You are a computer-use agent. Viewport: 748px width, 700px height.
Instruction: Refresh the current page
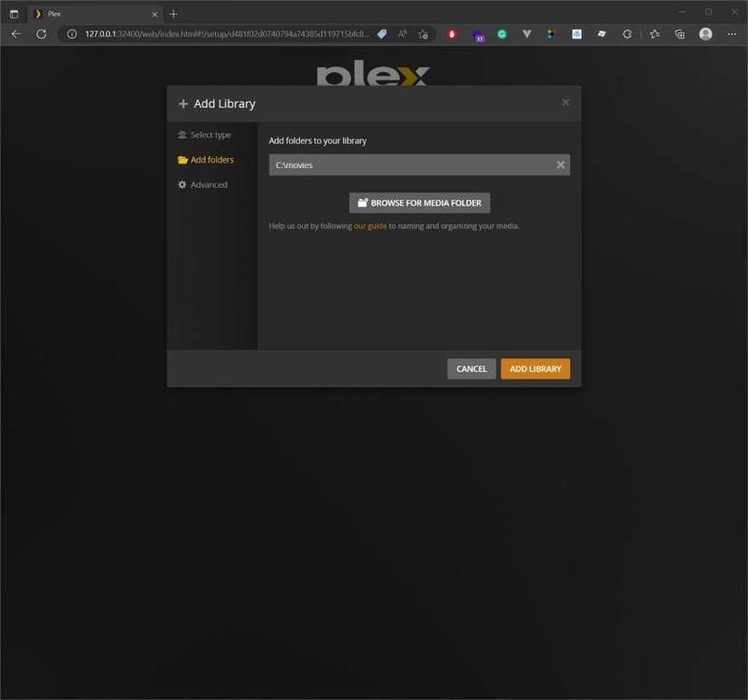click(41, 34)
